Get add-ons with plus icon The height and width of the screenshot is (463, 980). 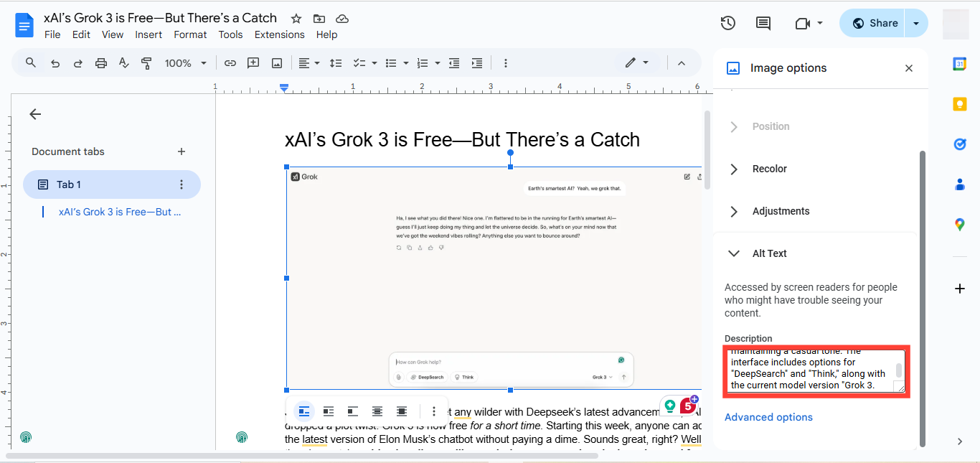click(960, 289)
